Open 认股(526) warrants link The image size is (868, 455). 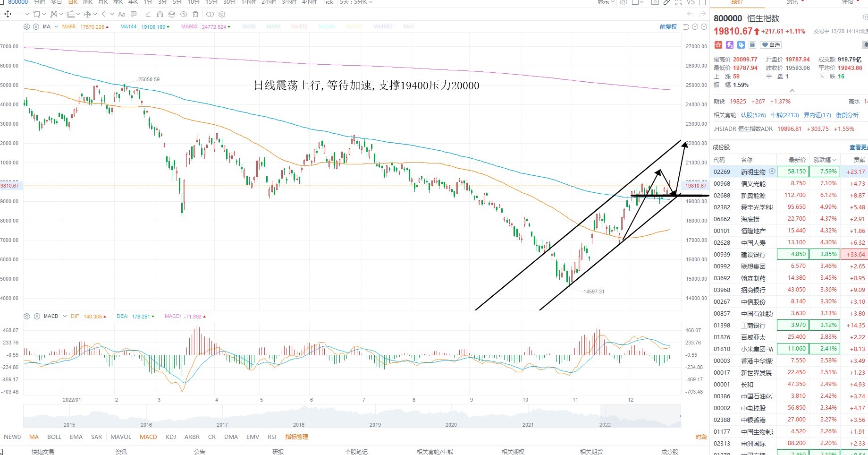[x=753, y=115]
